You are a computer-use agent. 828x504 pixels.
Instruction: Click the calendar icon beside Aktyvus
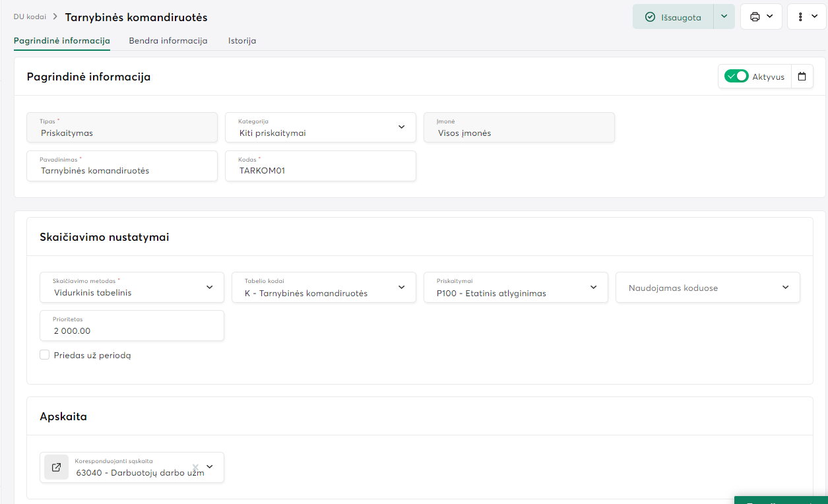pyautogui.click(x=802, y=77)
